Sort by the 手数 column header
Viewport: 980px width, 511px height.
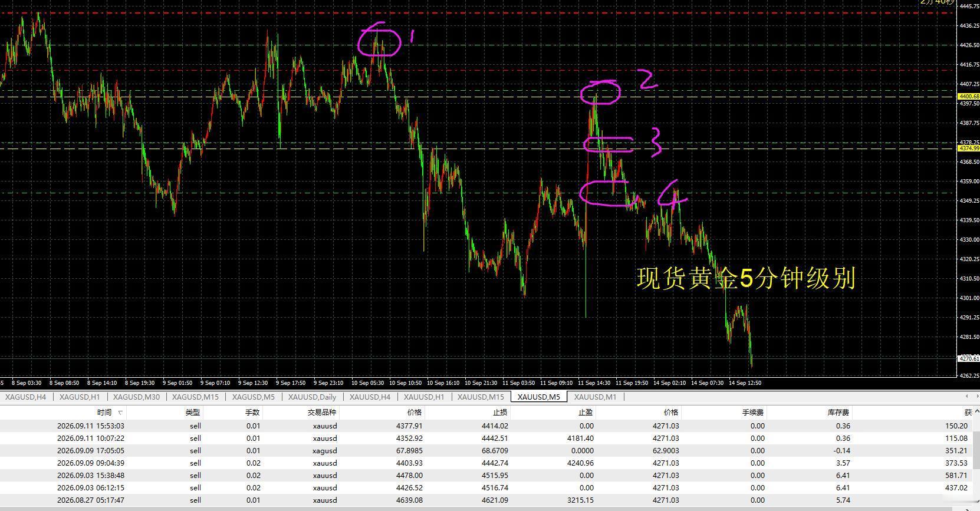pos(252,413)
